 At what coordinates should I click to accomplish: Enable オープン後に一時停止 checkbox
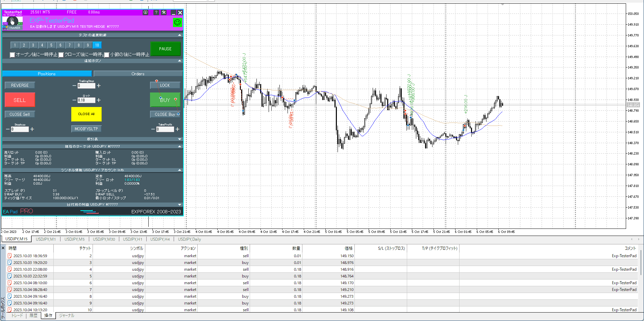(13, 55)
